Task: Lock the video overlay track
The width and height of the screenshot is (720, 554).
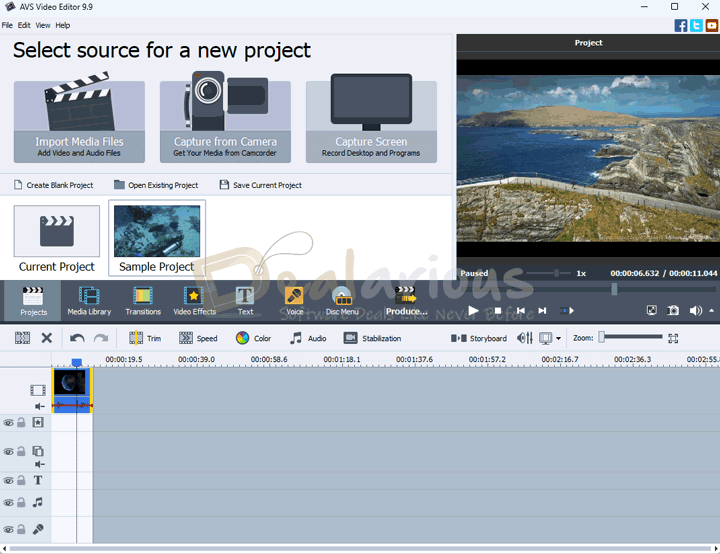Action: [x=21, y=451]
